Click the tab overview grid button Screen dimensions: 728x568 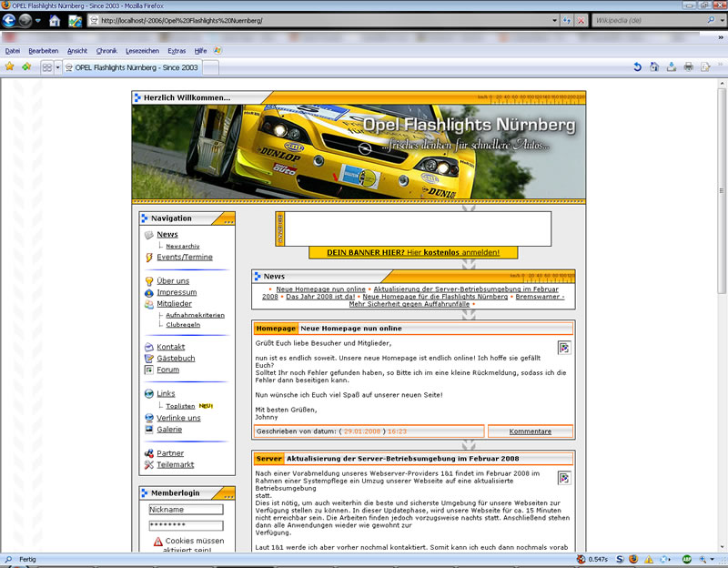coord(47,67)
